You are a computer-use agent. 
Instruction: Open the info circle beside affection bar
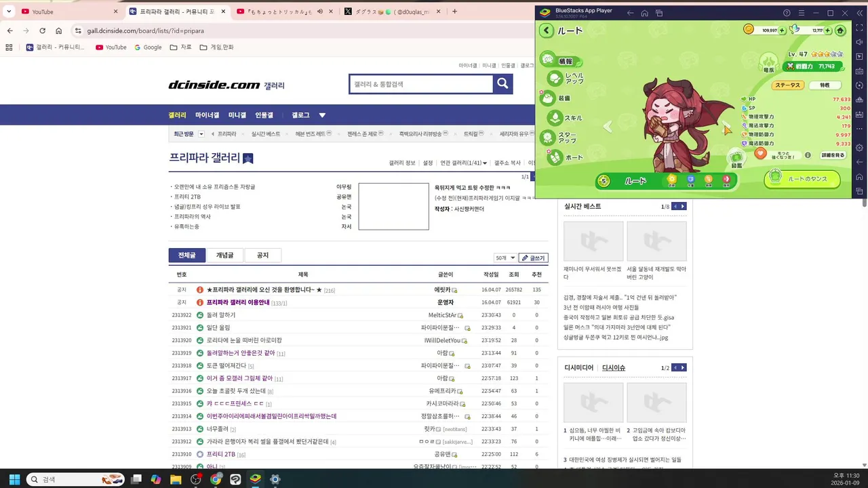click(808, 155)
